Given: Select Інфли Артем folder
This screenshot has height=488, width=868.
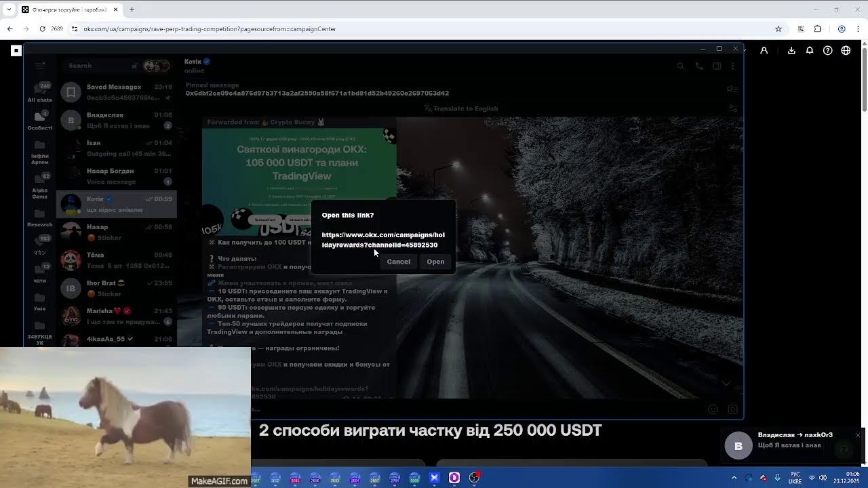Looking at the screenshot, I should pyautogui.click(x=40, y=152).
